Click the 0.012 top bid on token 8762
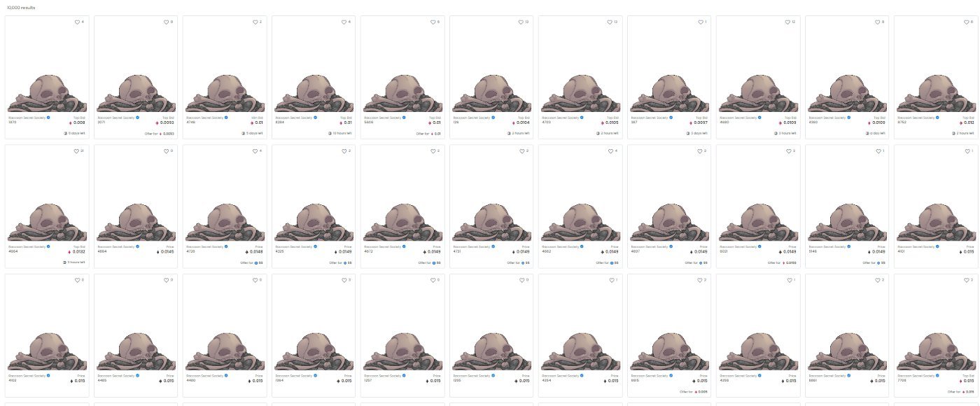Viewport: 980px width, 406px height. click(968, 122)
